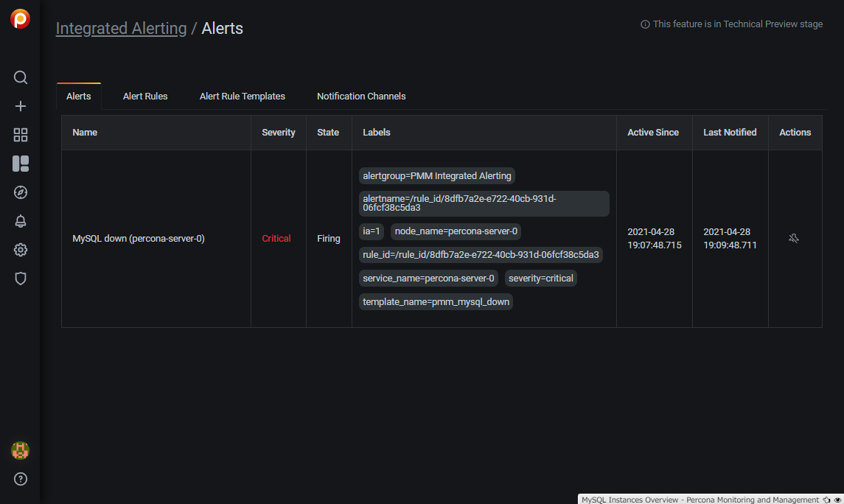
Task: Open the Server Admin shield icon
Action: pos(21,279)
